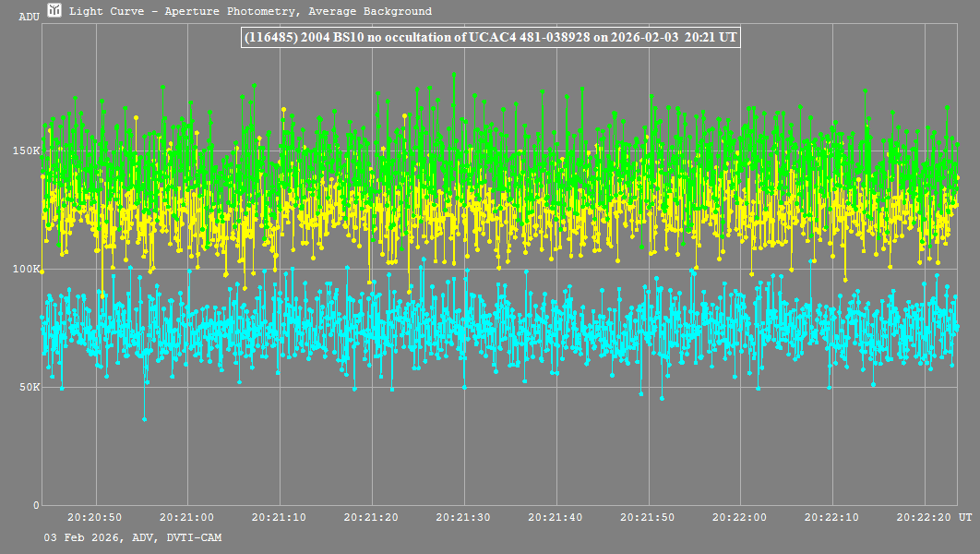The width and height of the screenshot is (980, 554).
Task: Click the 20:22:10 time axis label
Action: 834,519
